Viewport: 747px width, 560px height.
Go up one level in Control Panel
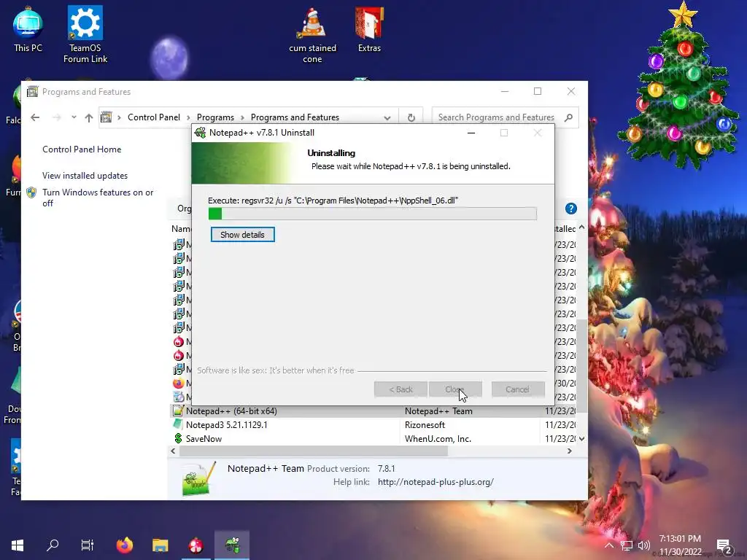[x=88, y=117]
